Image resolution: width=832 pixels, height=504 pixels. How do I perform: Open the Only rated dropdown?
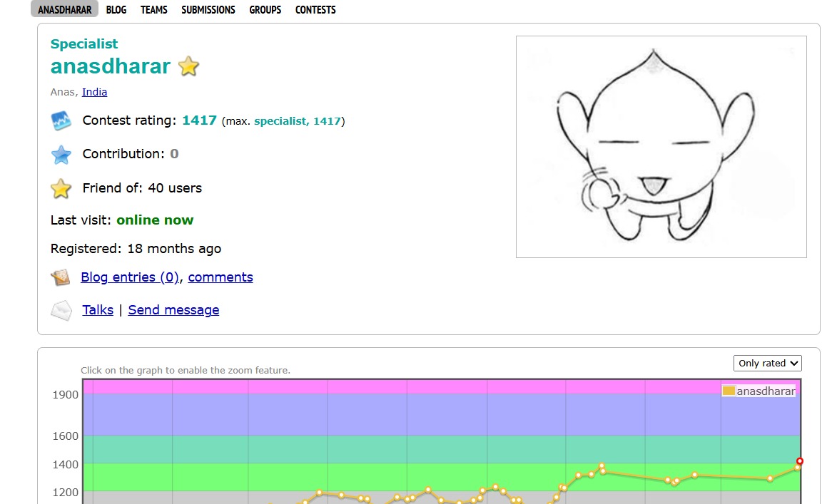pos(767,363)
